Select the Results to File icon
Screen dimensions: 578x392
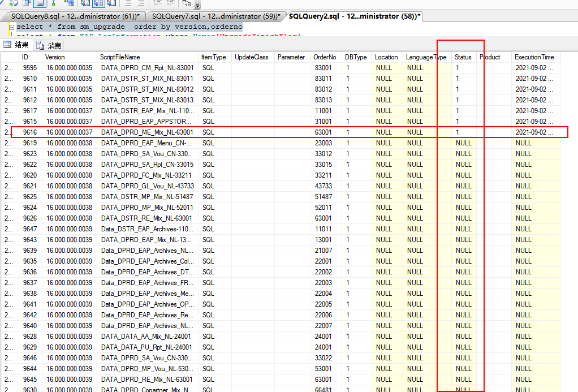[111, 3]
